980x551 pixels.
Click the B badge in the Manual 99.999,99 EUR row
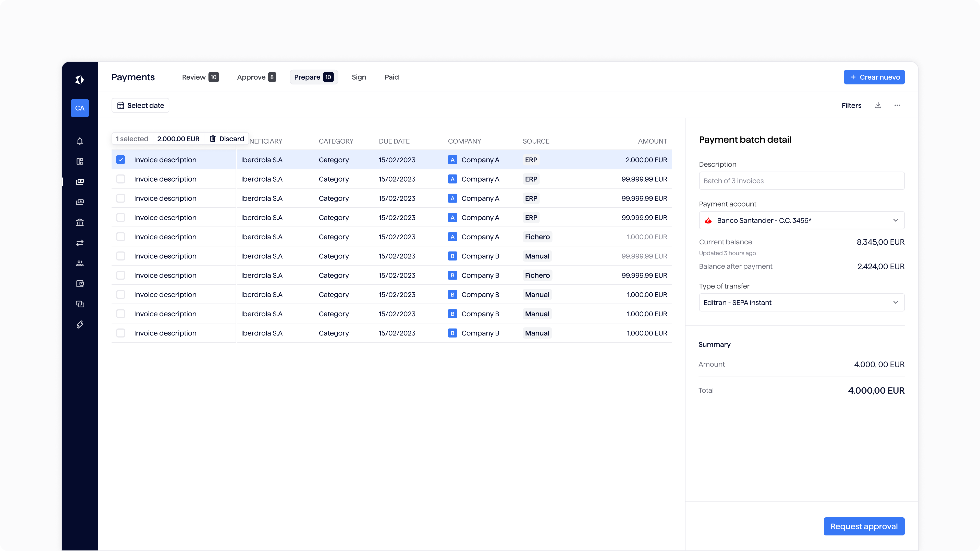(452, 256)
